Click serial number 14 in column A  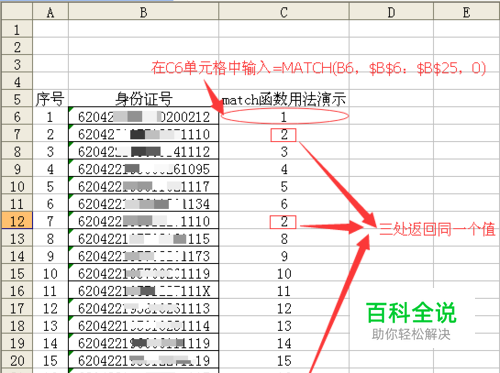[x=50, y=343]
